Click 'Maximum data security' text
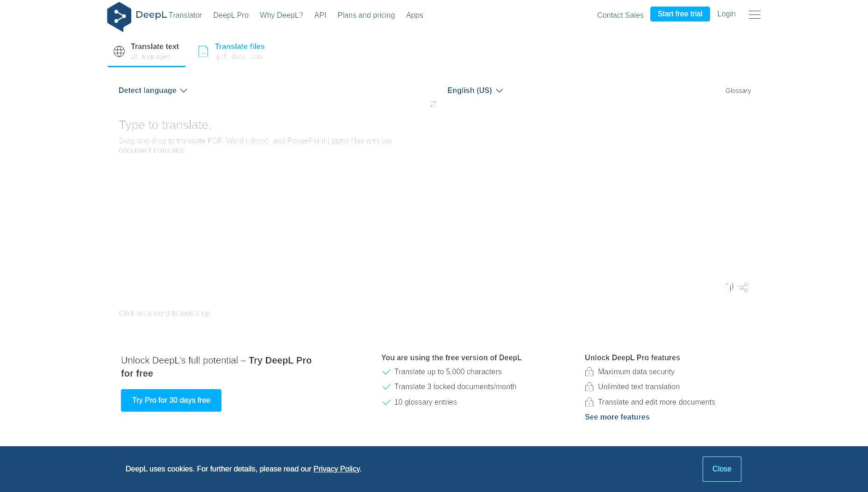The width and height of the screenshot is (868, 492). tap(636, 372)
